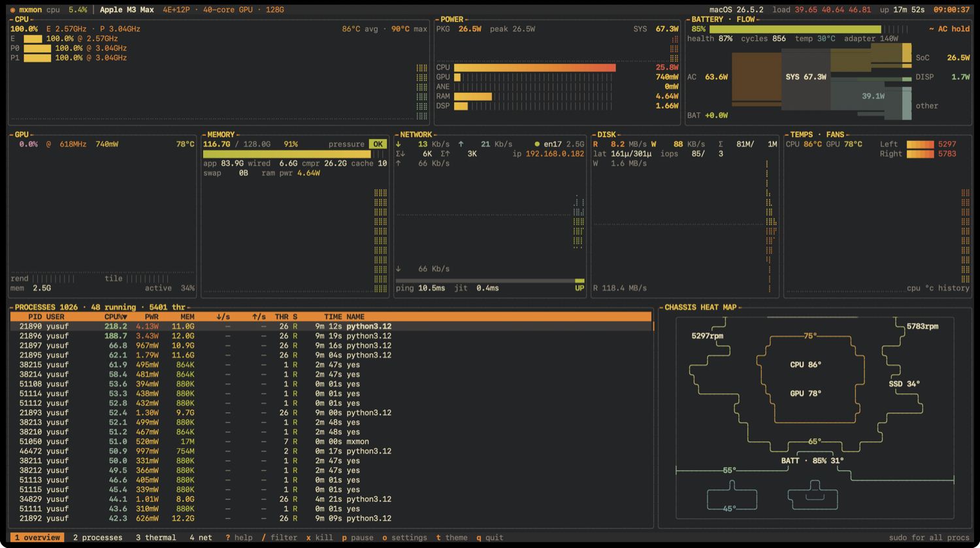Select process row PID 46472 python3.12
The width and height of the screenshot is (980, 548).
click(x=331, y=451)
